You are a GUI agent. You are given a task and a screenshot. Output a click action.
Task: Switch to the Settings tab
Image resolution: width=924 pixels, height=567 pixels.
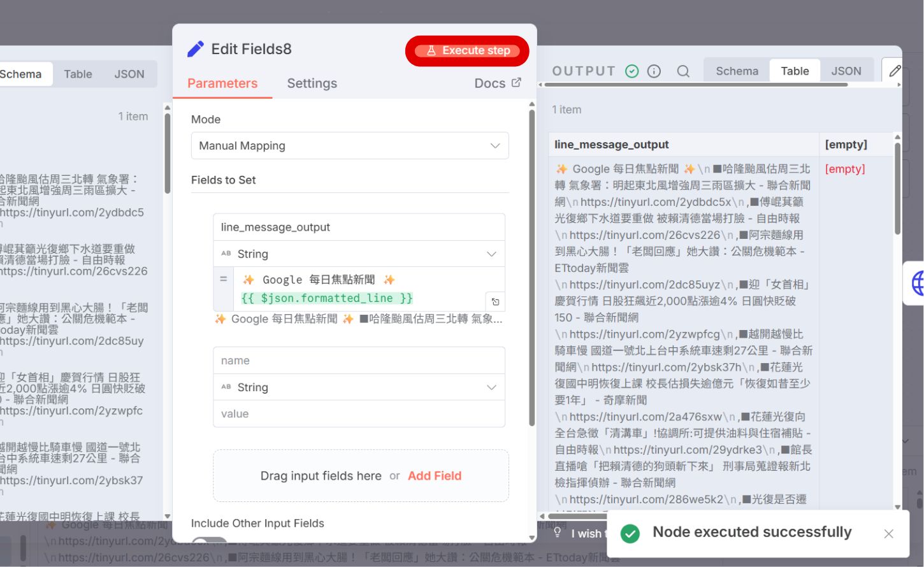tap(312, 83)
